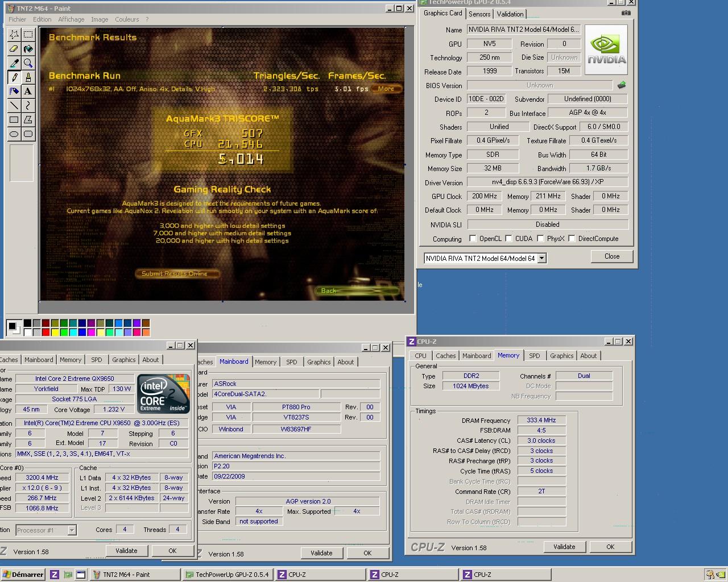This screenshot has height=582, width=728.
Task: Switch to TechPowerUp GPU-Z on the taskbar
Action: click(227, 575)
